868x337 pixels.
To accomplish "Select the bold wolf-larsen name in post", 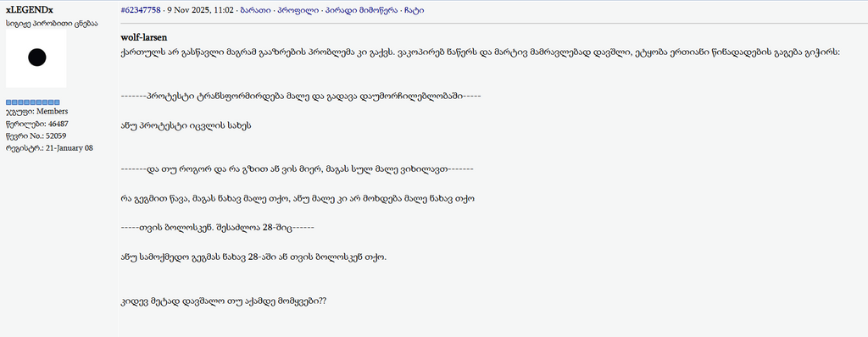I will pos(144,37).
